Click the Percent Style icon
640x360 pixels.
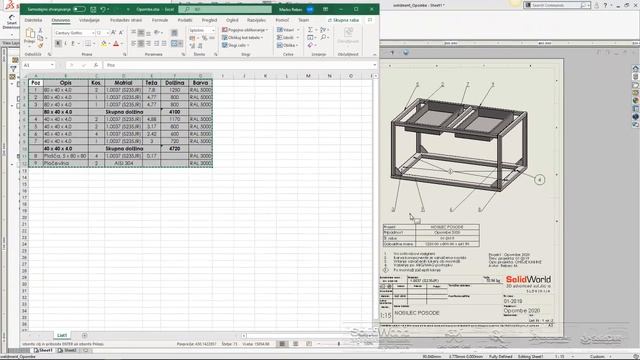point(204,38)
